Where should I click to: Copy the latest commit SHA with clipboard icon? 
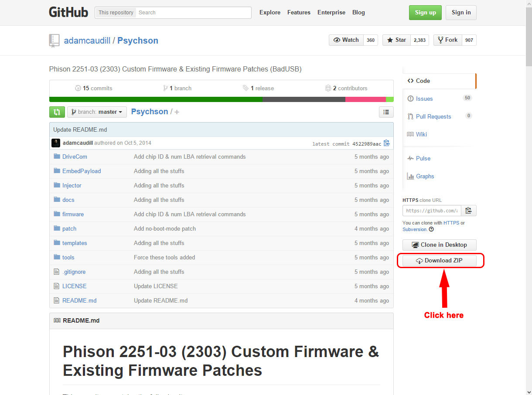[x=387, y=143]
